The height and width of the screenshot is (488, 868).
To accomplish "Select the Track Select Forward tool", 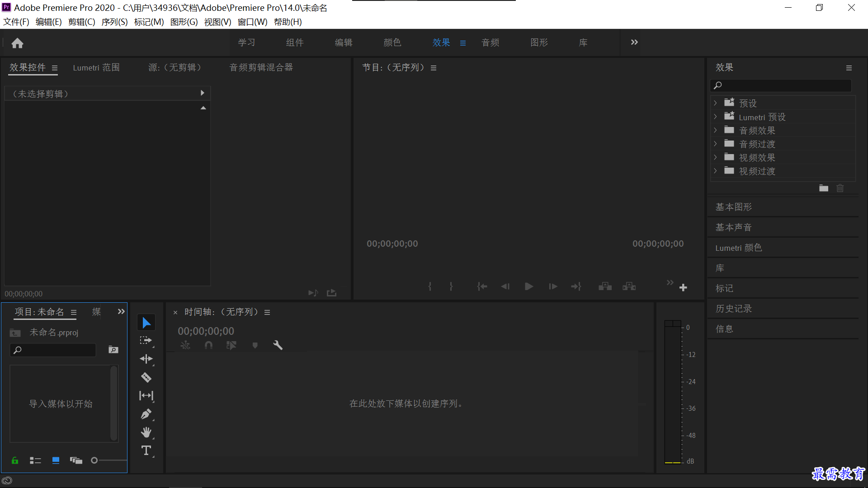I will 146,341.
